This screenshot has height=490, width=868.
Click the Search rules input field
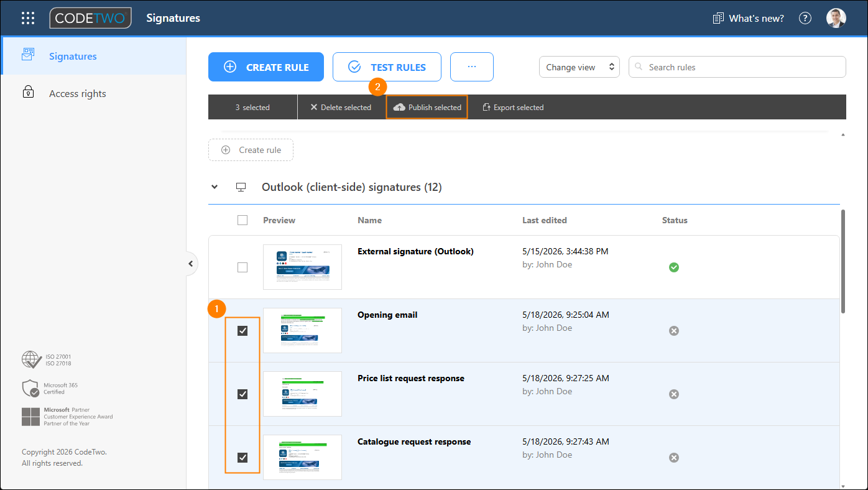737,67
